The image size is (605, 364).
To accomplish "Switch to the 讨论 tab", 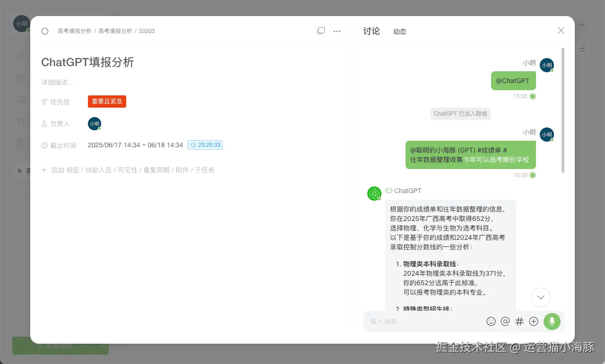I will (372, 31).
